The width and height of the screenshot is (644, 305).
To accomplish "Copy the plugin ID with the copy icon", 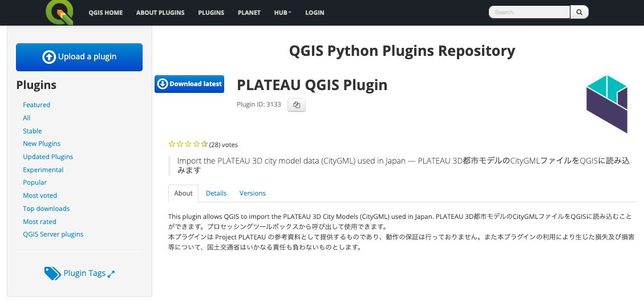I will point(297,105).
